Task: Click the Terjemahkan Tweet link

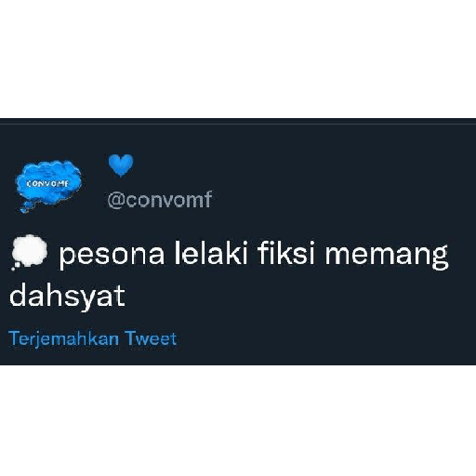Action: [93, 338]
